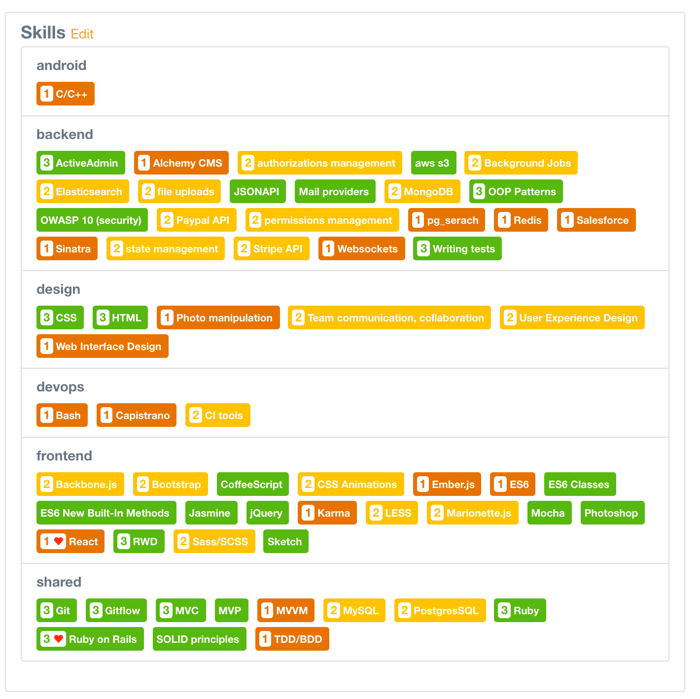This screenshot has height=699, width=700.
Task: Open the User Experience Design tag
Action: point(572,318)
